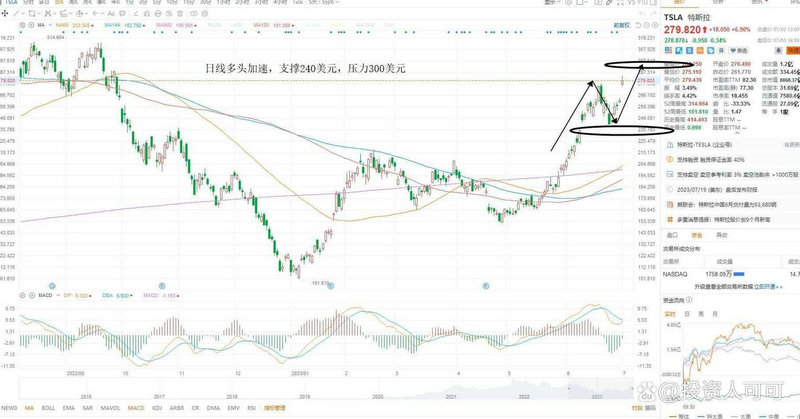The height and width of the screenshot is (419, 800).
Task: Click the undo arrow above the chart
Action: [642, 13]
